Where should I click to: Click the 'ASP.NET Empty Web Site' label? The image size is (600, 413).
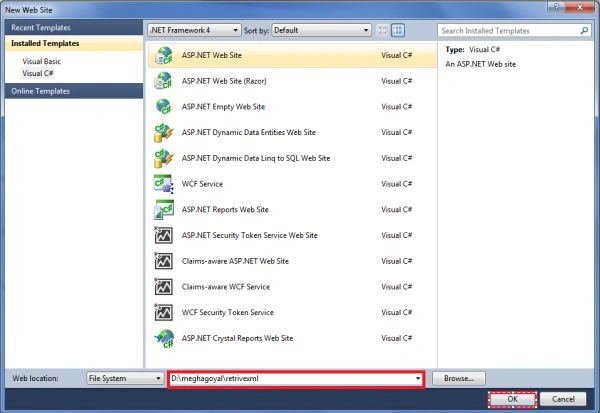[223, 107]
